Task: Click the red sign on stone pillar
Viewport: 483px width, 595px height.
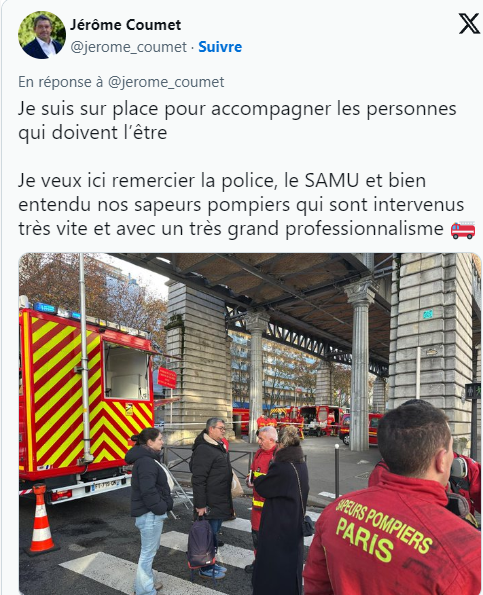Action: click(167, 377)
